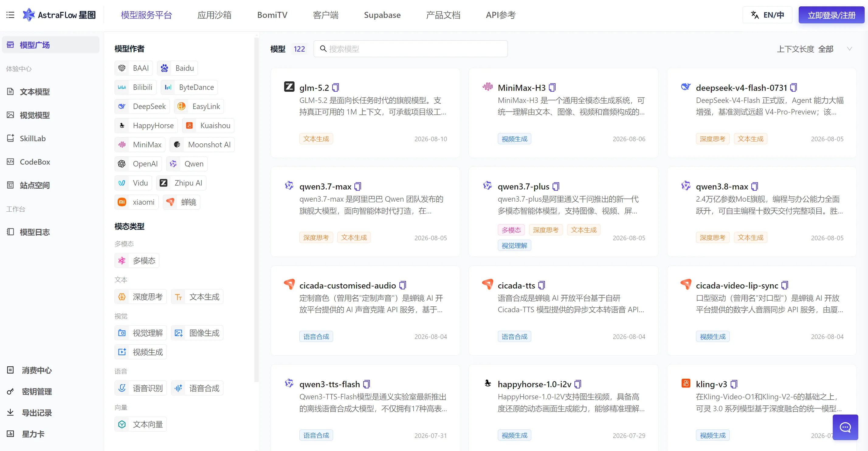The width and height of the screenshot is (868, 451).
Task: Filter models by author DeepSeek
Action: [142, 106]
